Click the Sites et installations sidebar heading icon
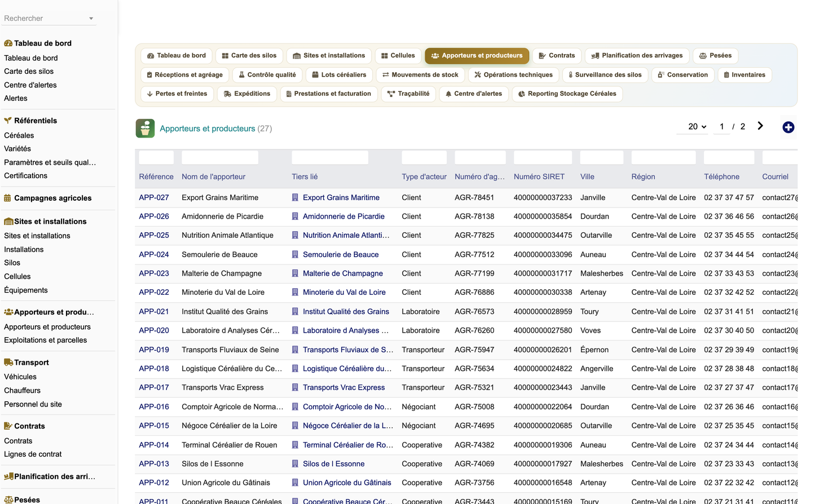The image size is (815, 504). (8, 222)
